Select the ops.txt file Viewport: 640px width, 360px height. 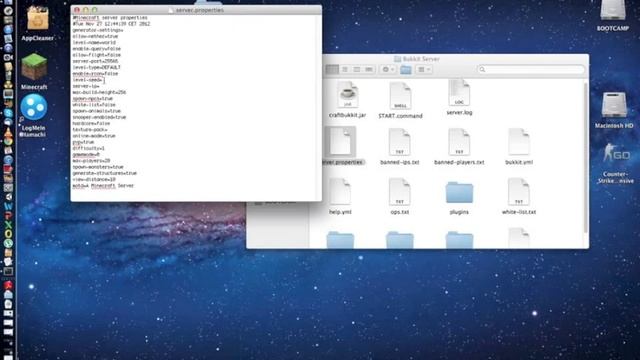[399, 196]
